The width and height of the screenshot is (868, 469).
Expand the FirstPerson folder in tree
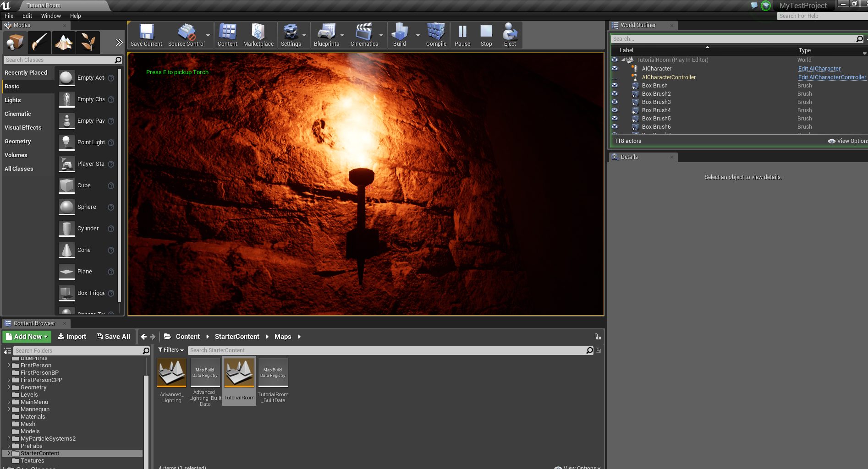click(x=9, y=365)
